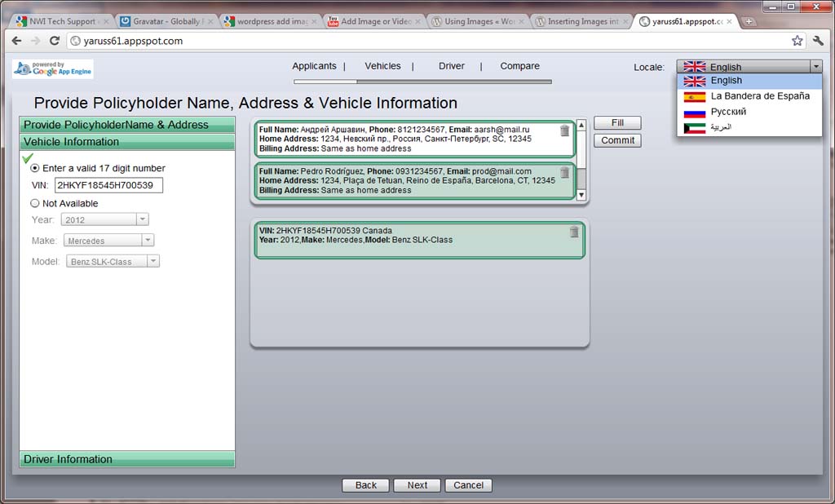Screen dimensions: 835x504
Task: Delete the Андрей Аршавин policyholder entry
Action: pyautogui.click(x=565, y=130)
